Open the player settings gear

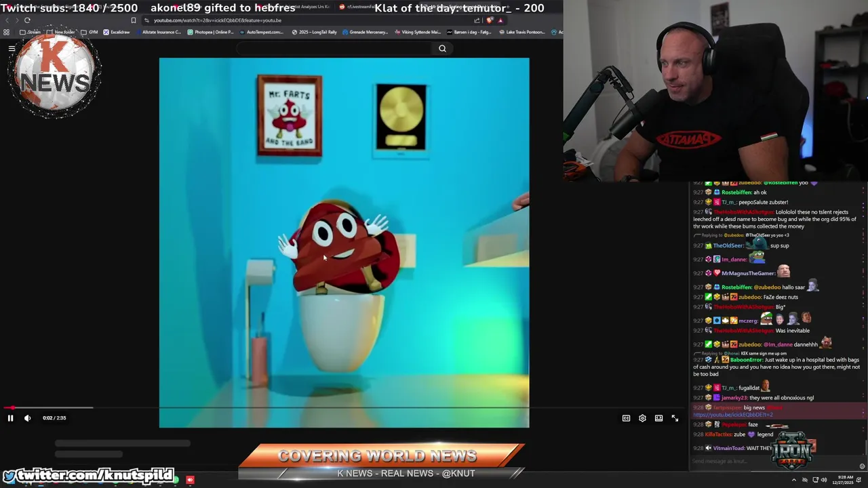click(x=642, y=418)
